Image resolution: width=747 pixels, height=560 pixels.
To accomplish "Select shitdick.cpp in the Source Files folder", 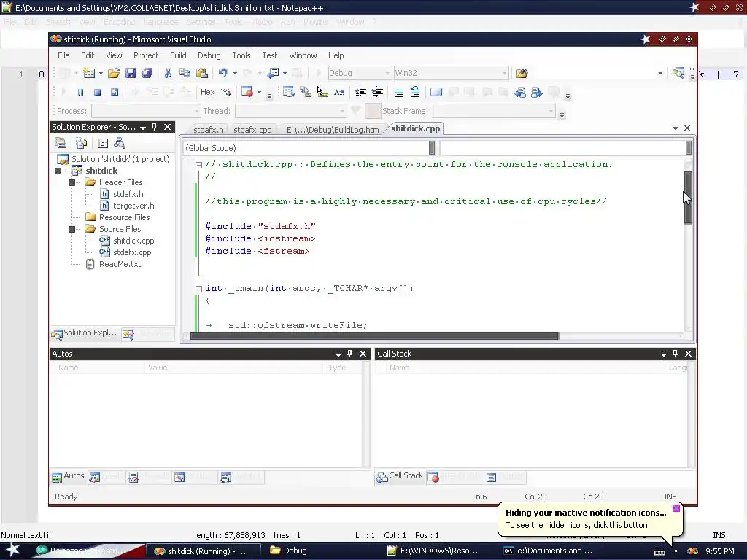I will click(x=133, y=241).
